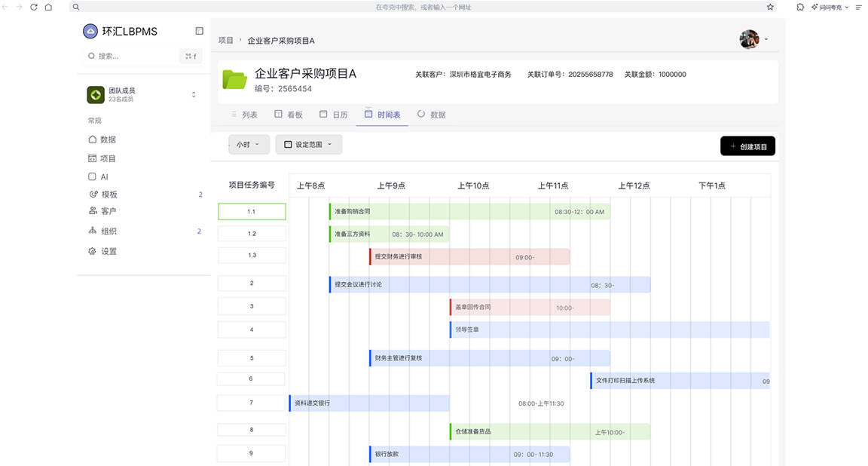
Task: Select task number 1.2 cell
Action: [x=252, y=234]
